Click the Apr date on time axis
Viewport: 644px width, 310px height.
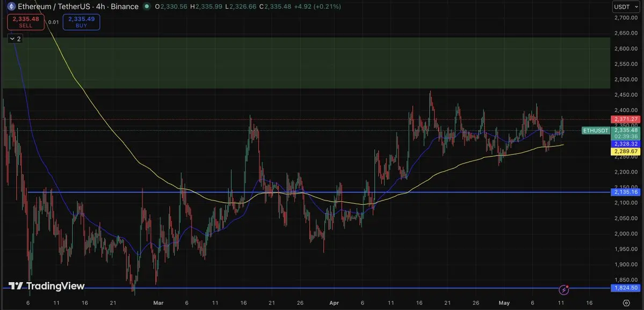coord(334,302)
